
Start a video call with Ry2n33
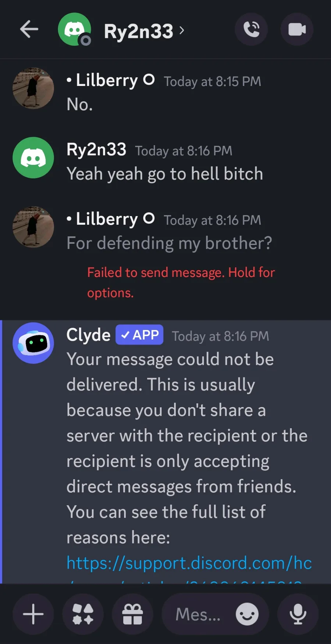click(x=297, y=29)
